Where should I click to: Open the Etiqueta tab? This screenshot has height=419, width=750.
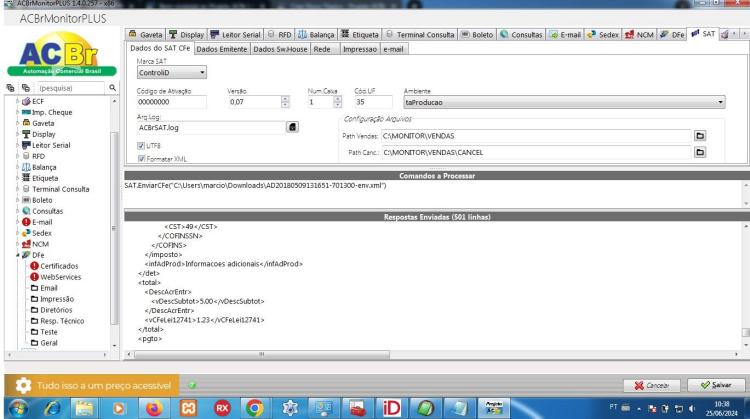click(x=360, y=34)
